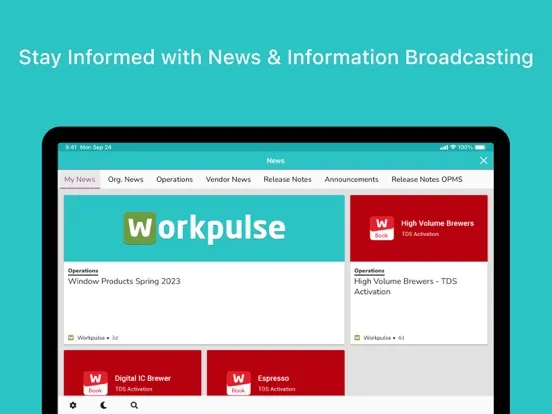
Task: Open the settings gear icon
Action: pyautogui.click(x=73, y=405)
